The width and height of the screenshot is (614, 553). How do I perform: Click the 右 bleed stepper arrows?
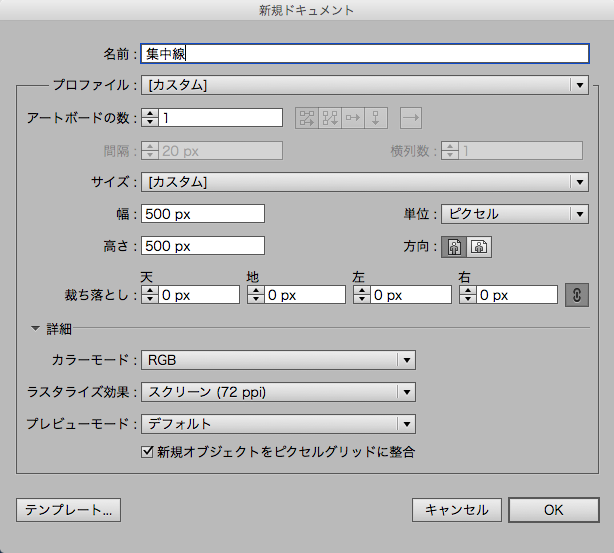tap(468, 295)
